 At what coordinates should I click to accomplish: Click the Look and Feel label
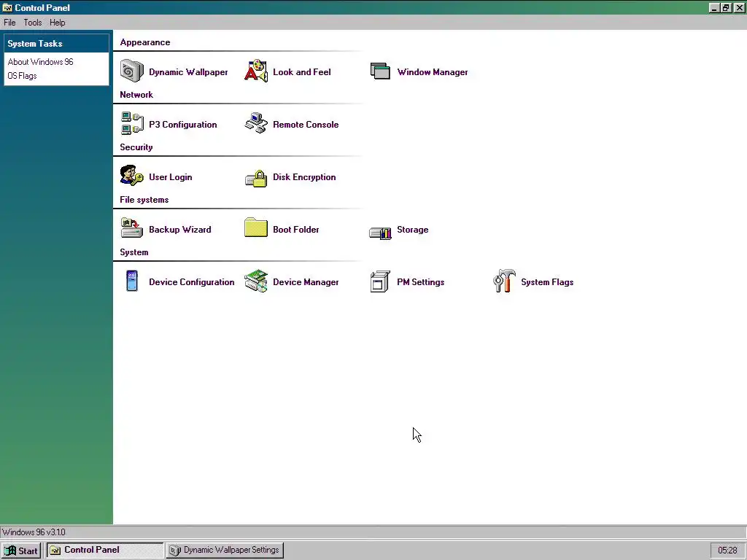(301, 72)
